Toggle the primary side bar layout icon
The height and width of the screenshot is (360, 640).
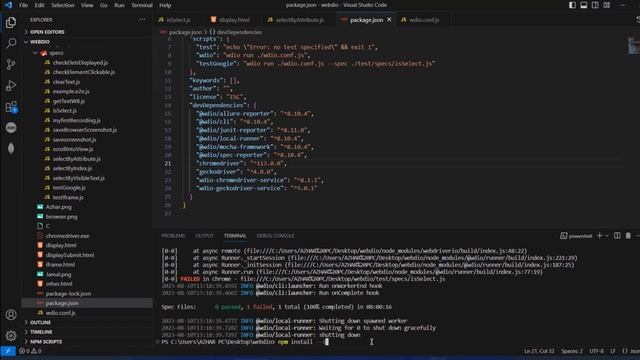(x=573, y=5)
